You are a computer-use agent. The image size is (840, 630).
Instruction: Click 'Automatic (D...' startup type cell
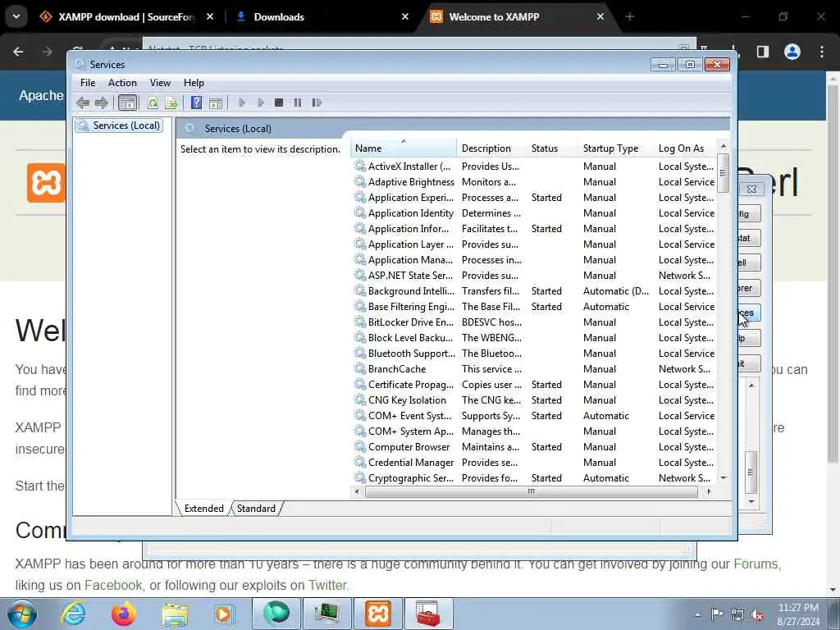(615, 291)
